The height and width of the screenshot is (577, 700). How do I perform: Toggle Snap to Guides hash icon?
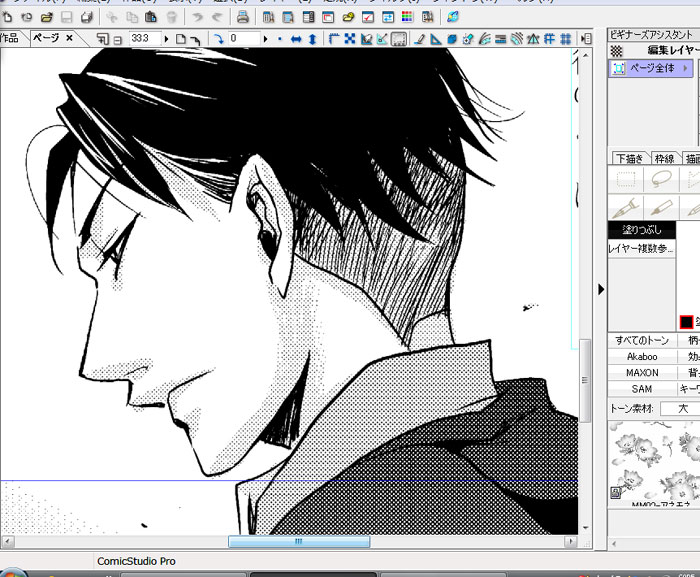(550, 39)
